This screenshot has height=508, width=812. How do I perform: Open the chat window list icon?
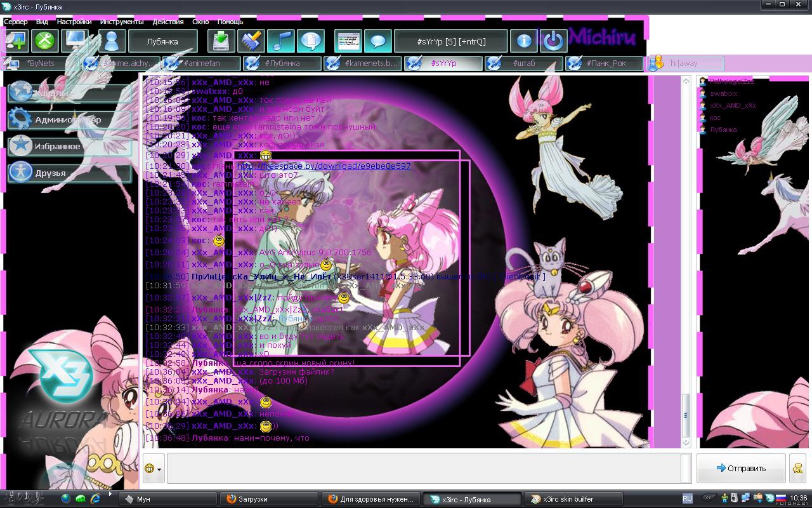click(348, 41)
